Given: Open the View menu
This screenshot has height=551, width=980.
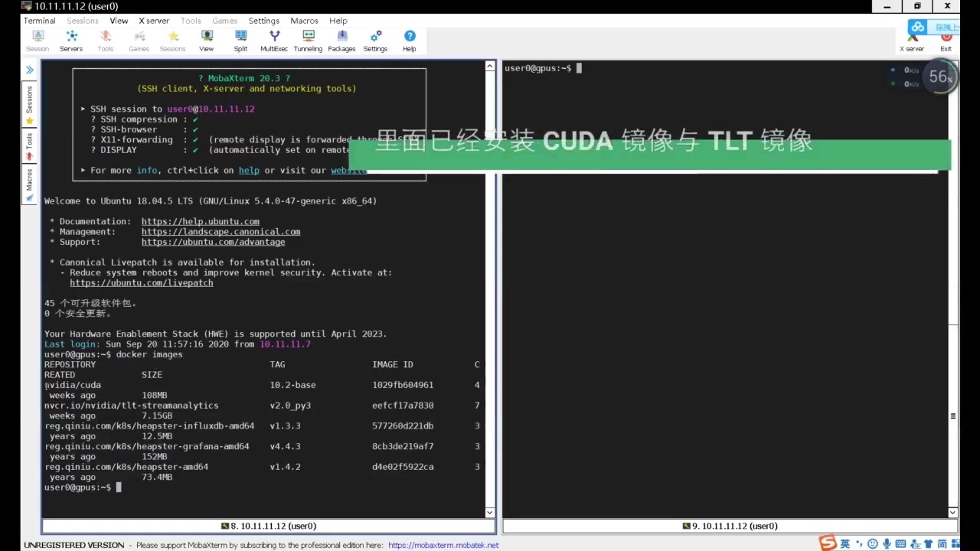Looking at the screenshot, I should pos(119,21).
